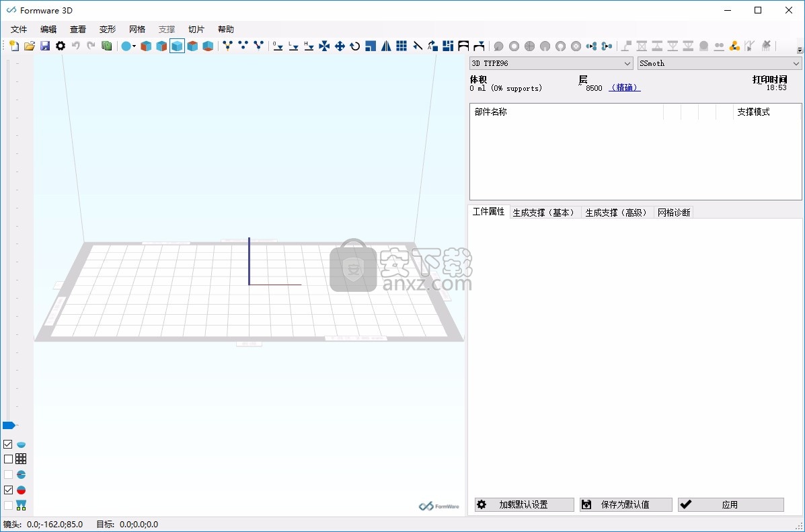
Task: Click the arch with blue down-arrow icon
Action: pyautogui.click(x=479, y=46)
